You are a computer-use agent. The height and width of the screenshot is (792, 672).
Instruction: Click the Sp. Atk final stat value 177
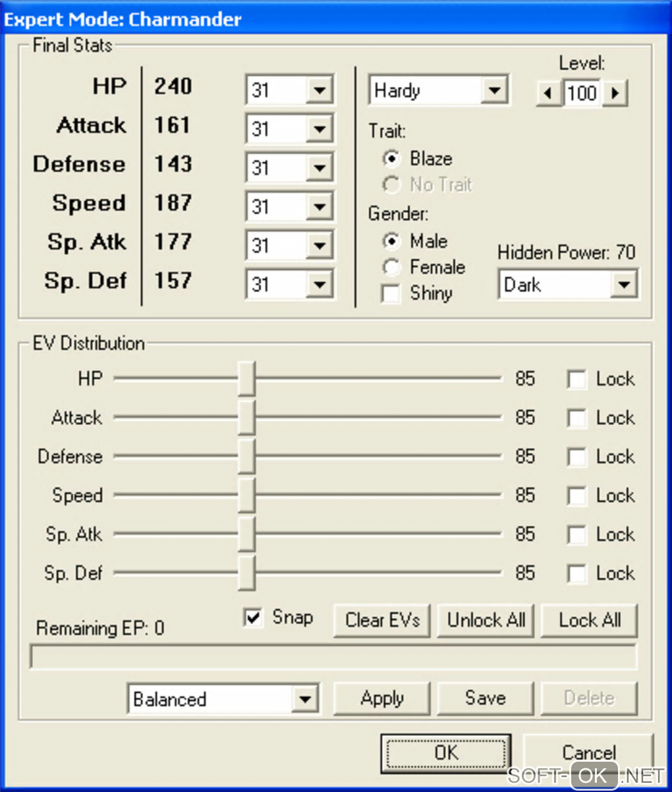click(173, 242)
